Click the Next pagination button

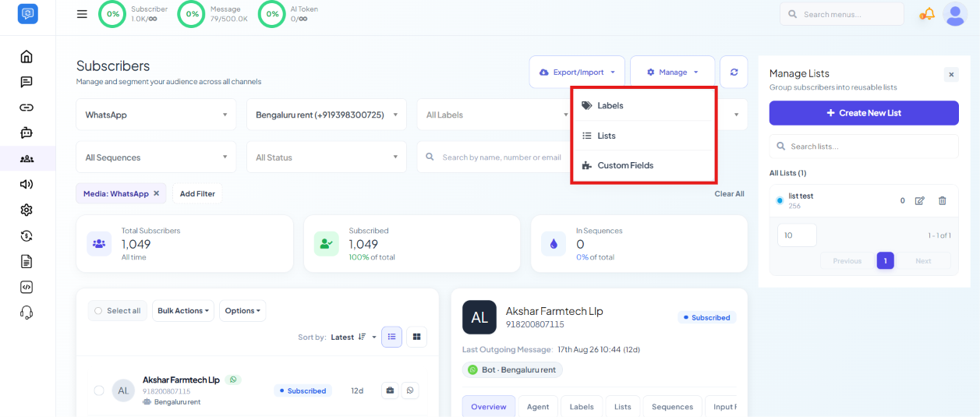923,260
